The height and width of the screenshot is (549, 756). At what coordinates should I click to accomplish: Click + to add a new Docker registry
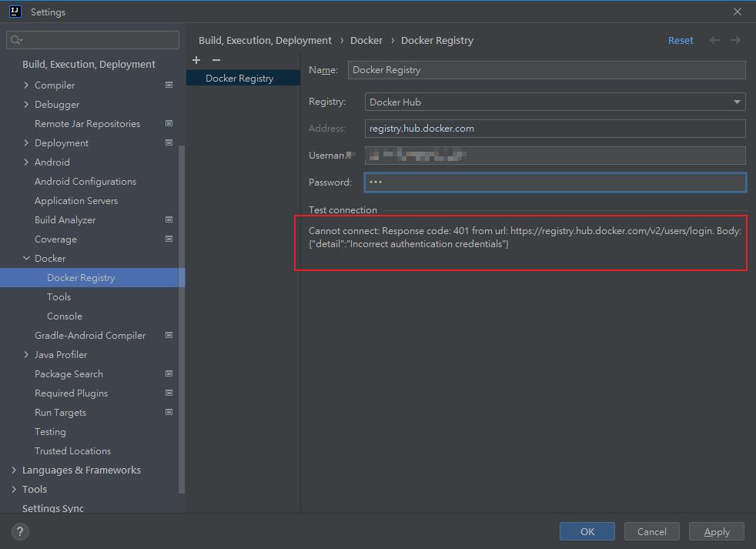196,59
